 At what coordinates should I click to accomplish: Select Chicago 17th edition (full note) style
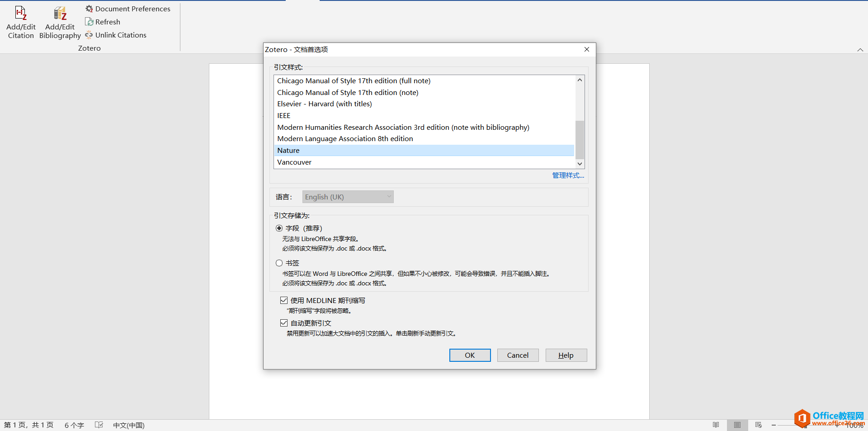(424, 81)
